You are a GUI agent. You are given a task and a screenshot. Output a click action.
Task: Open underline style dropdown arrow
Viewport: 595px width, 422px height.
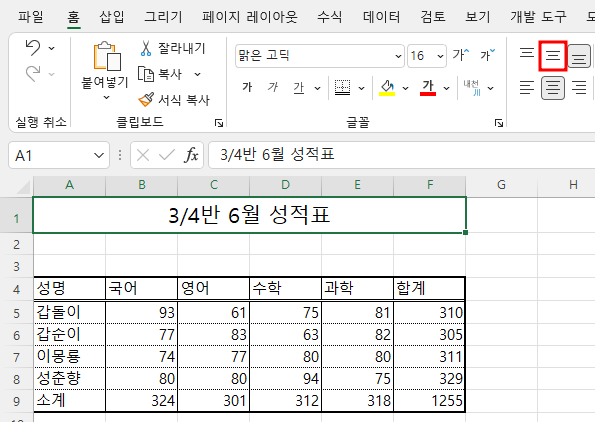coord(317,88)
